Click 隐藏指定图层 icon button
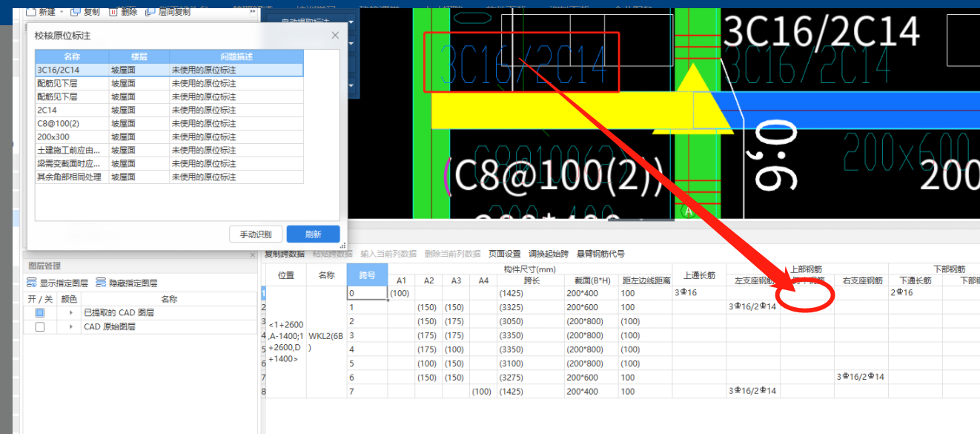980x434 pixels. coord(126,283)
